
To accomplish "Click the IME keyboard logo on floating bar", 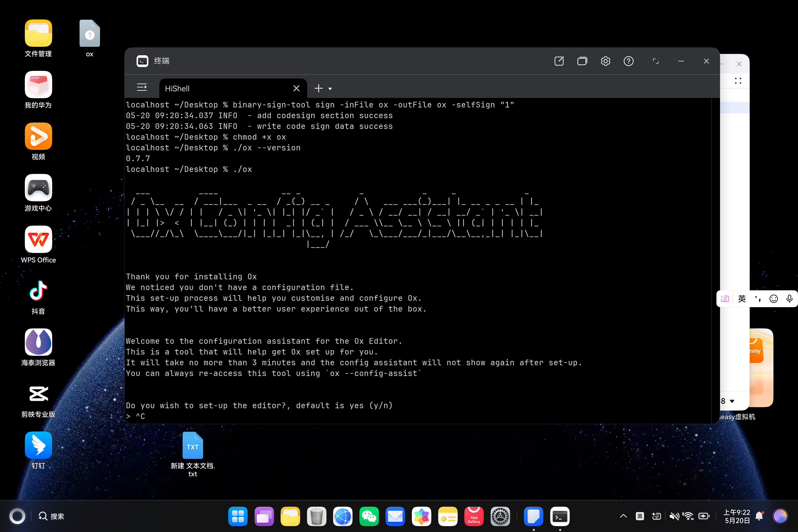I will 725,298.
